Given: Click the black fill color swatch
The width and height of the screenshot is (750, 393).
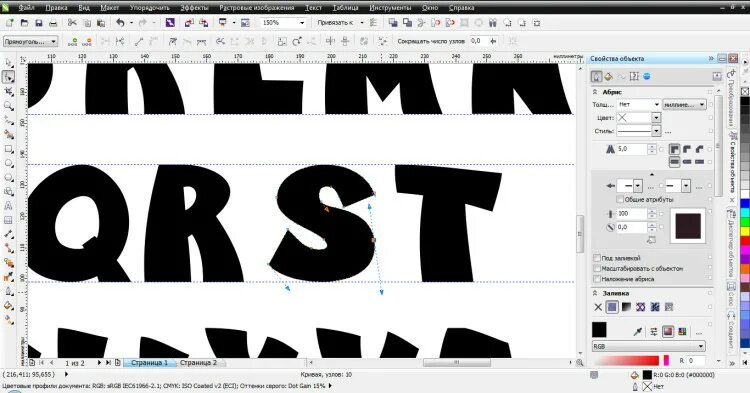Looking at the screenshot, I should pos(599,330).
